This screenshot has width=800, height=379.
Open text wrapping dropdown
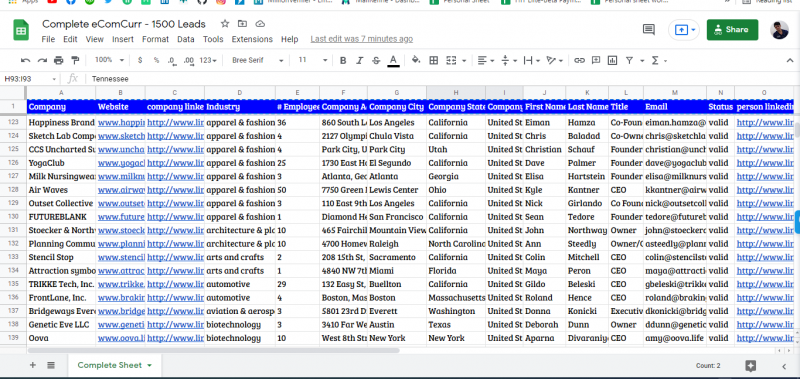[x=532, y=60]
